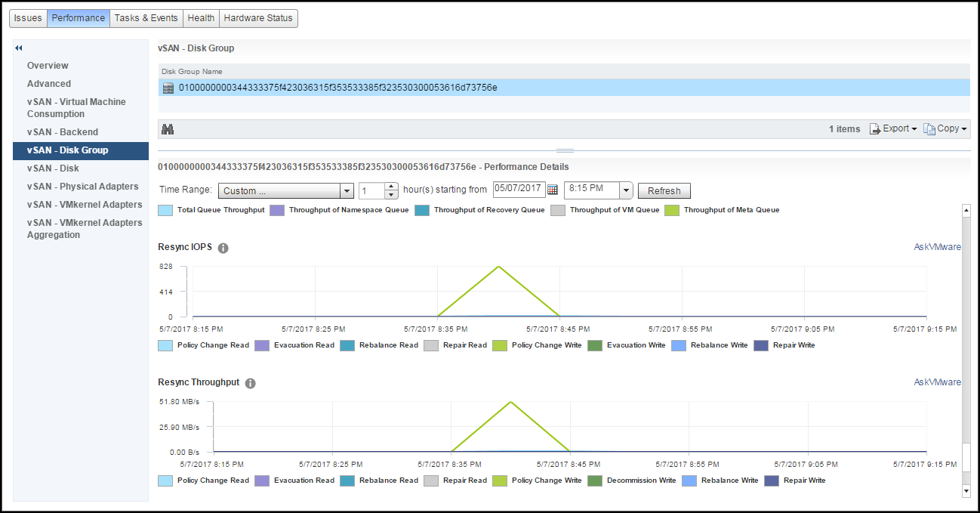Select the Performance tab
980x513 pixels.
click(x=79, y=18)
